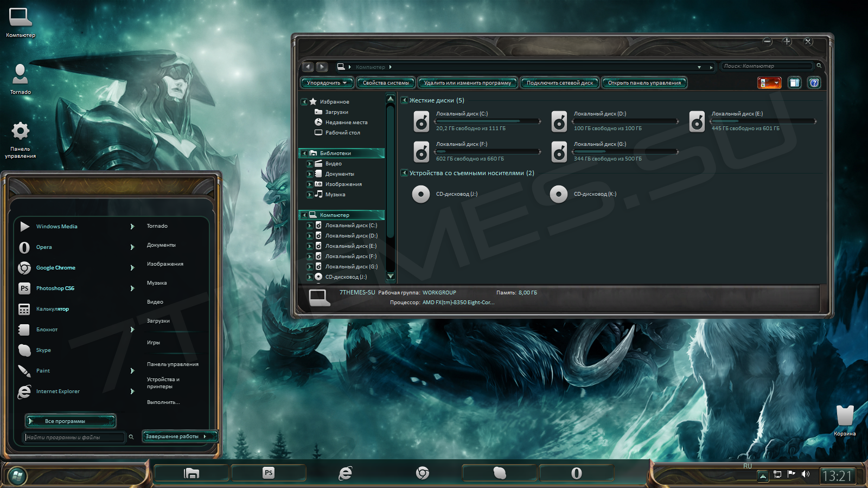Click the CD drive (K:) icon
The image size is (868, 488).
[559, 194]
